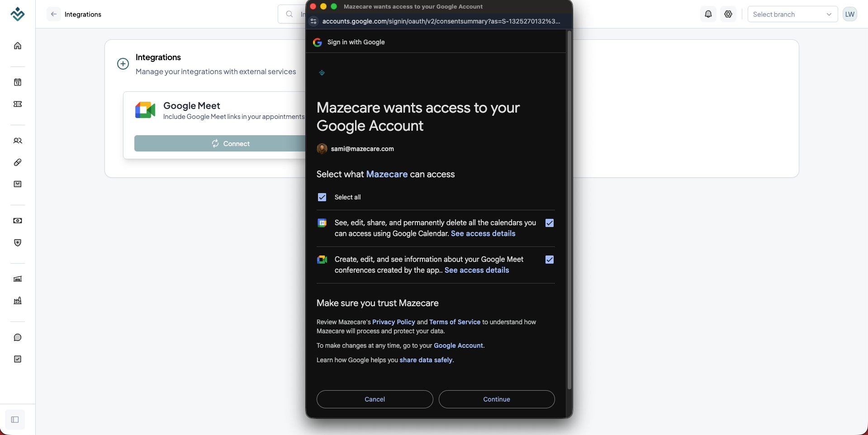Viewport: 868px width, 435px height.
Task: Click the collapse sidebar panel icon
Action: pos(15,420)
